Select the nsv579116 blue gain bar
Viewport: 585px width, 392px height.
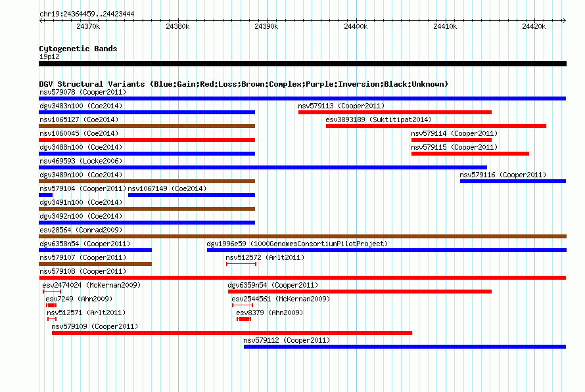click(513, 181)
